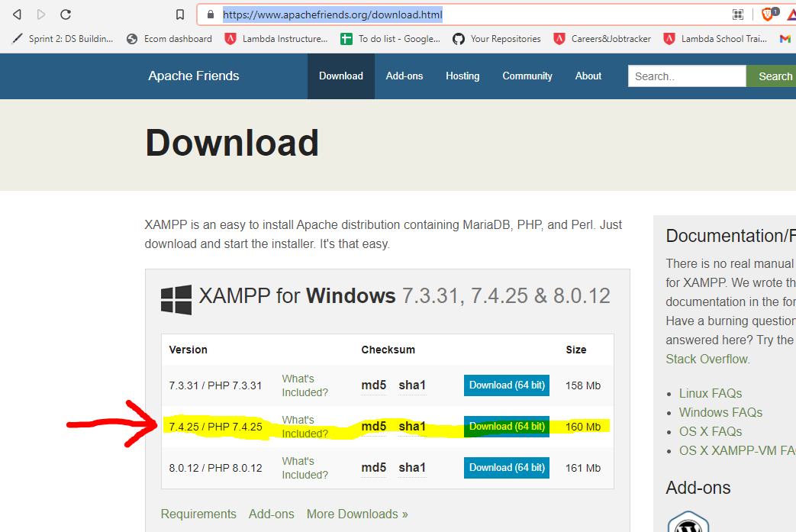Viewport: 796px width, 532px height.
Task: Open What's Included for 7.4.25
Action: click(x=305, y=427)
